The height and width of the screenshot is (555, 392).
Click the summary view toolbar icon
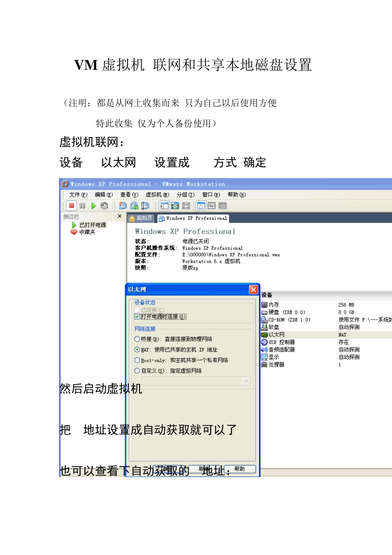[201, 206]
